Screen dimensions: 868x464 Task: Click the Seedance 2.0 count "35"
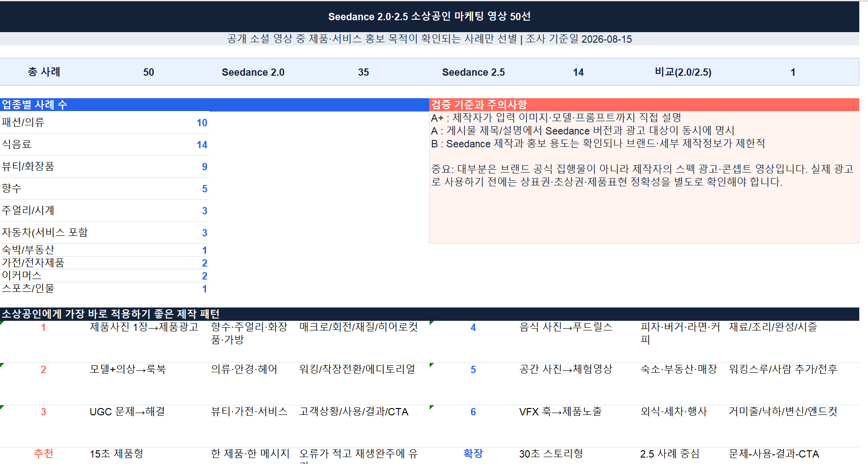pyautogui.click(x=364, y=72)
